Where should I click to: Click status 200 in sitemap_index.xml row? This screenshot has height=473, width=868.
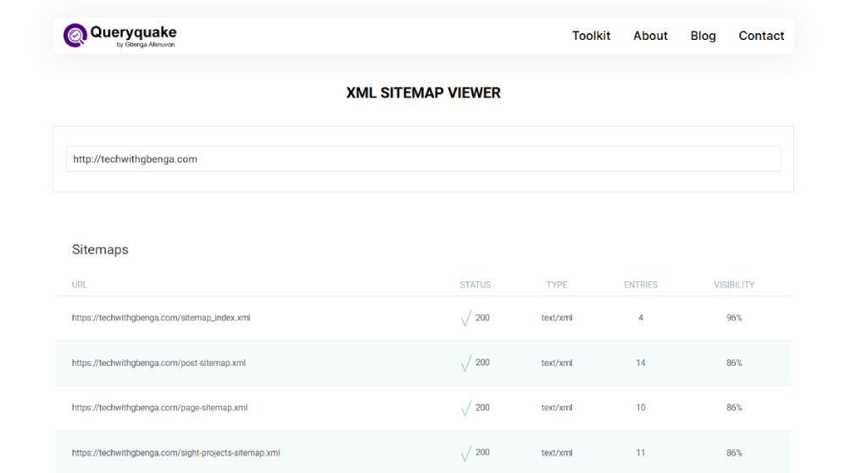[482, 318]
